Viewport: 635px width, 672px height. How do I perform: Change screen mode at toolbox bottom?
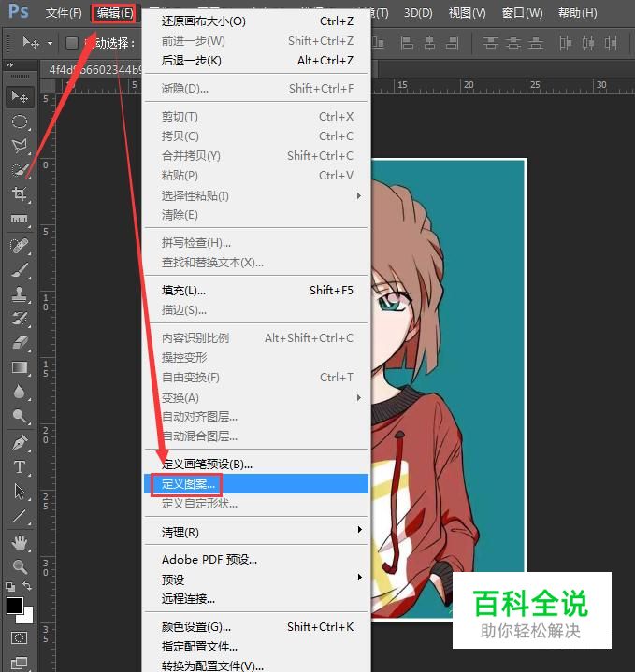[19, 663]
